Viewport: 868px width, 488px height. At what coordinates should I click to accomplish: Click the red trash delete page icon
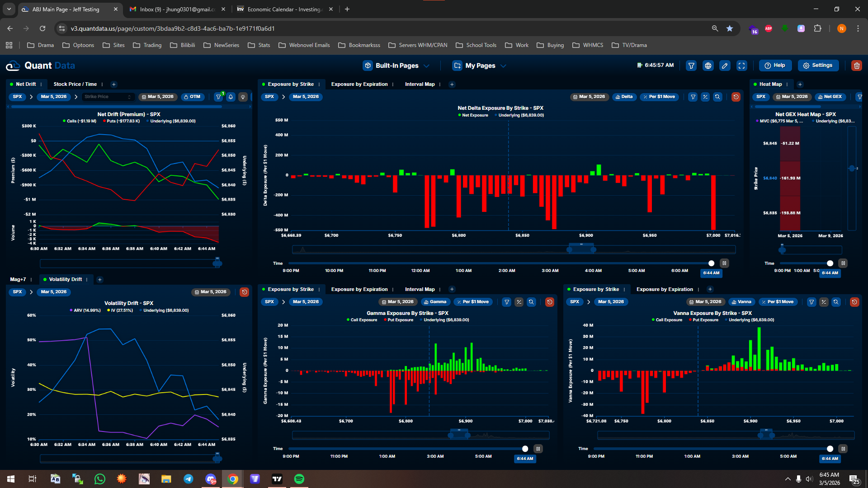(x=856, y=66)
